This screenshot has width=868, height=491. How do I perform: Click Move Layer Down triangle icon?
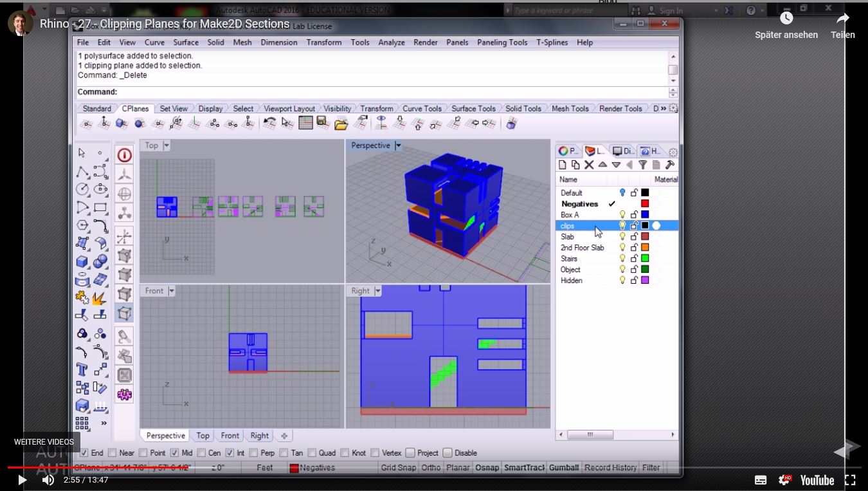pos(616,165)
